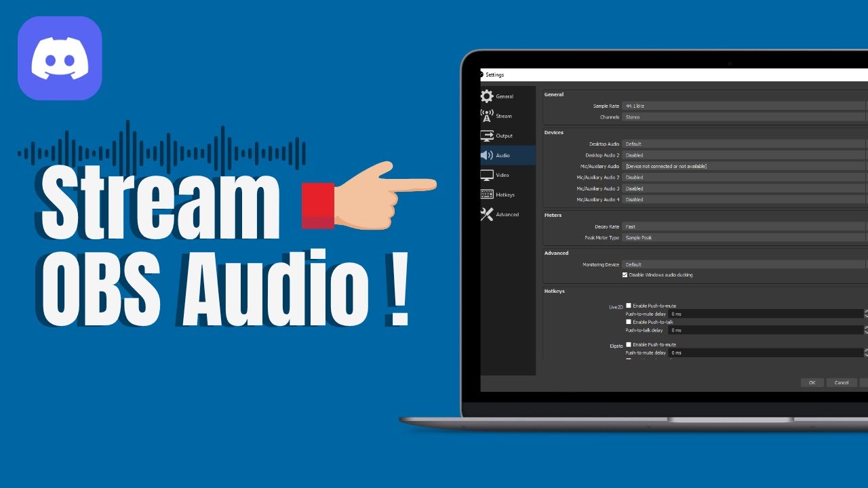Enable Push-to-talk for Live2D
The image size is (868, 488).
[x=629, y=322]
